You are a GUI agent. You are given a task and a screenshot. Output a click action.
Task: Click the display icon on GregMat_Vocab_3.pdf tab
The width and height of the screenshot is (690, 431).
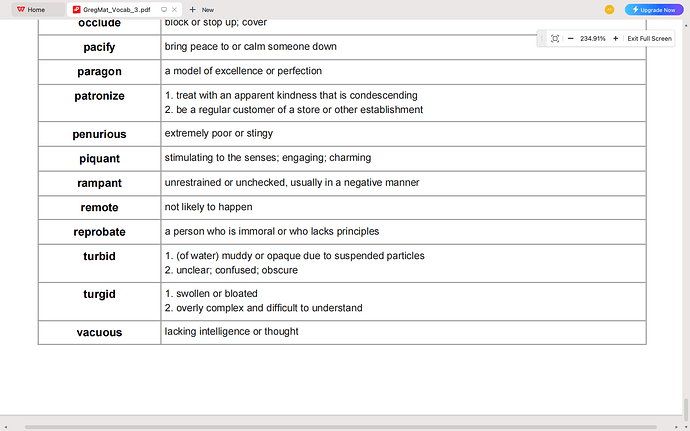pyautogui.click(x=164, y=9)
